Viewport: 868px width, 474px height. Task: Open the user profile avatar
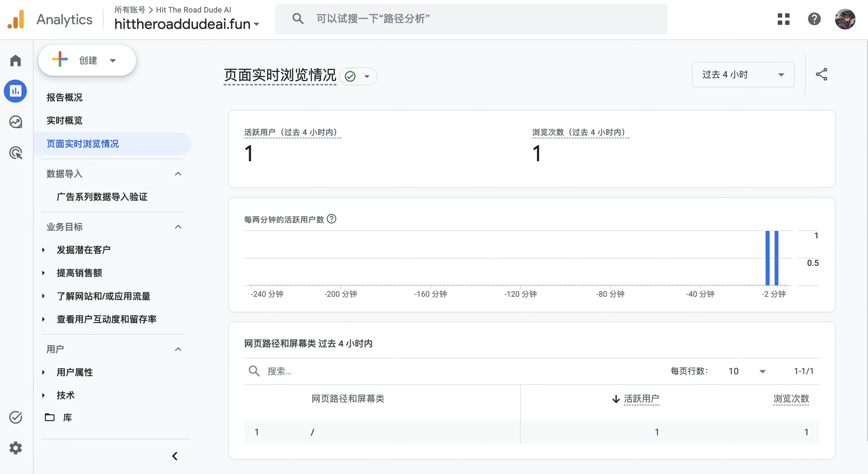click(x=845, y=19)
